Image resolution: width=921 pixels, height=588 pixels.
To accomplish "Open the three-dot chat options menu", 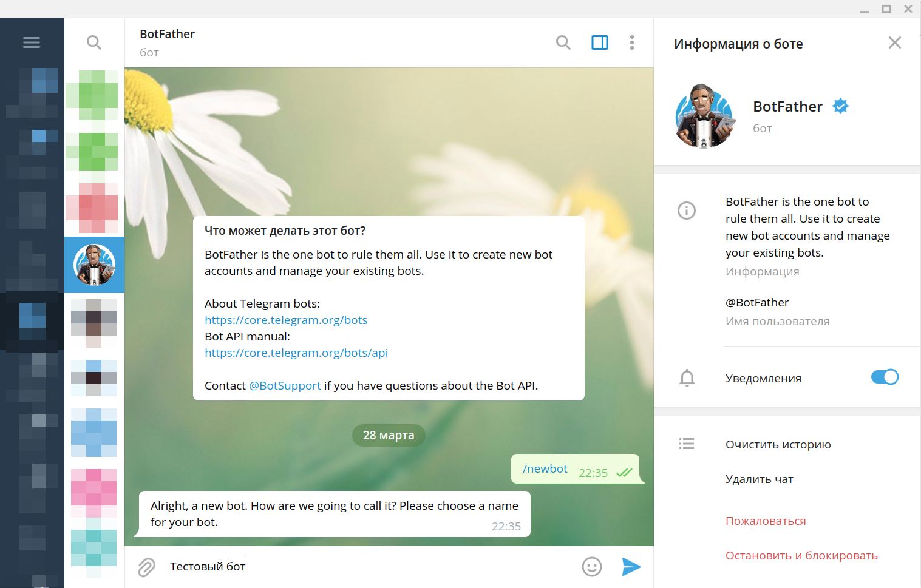I will pyautogui.click(x=632, y=42).
